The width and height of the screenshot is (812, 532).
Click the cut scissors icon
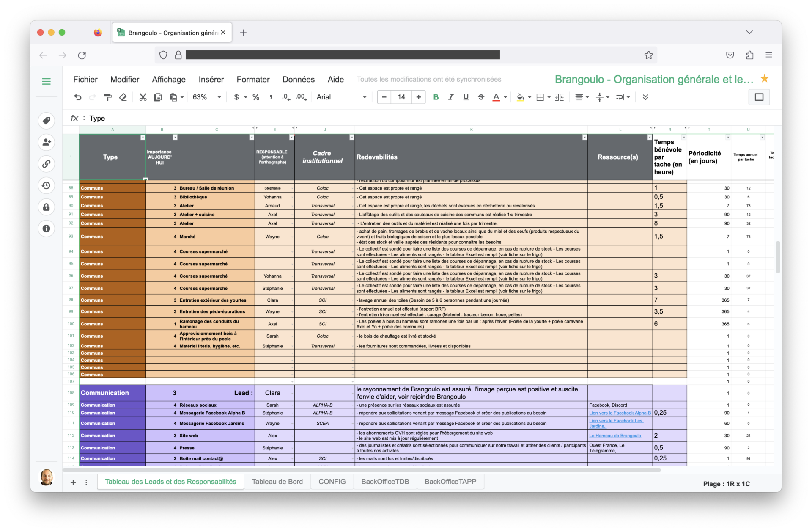[x=143, y=97]
